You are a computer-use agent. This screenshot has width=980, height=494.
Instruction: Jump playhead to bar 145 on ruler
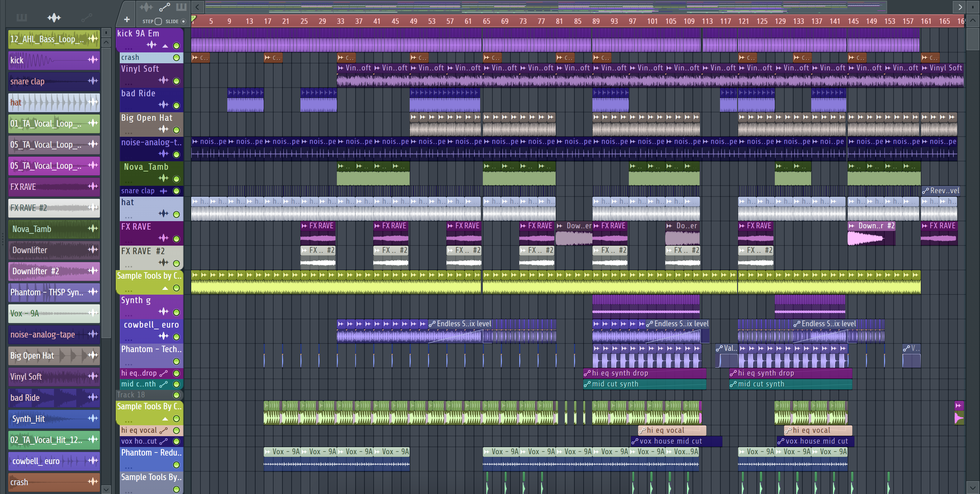(x=853, y=21)
